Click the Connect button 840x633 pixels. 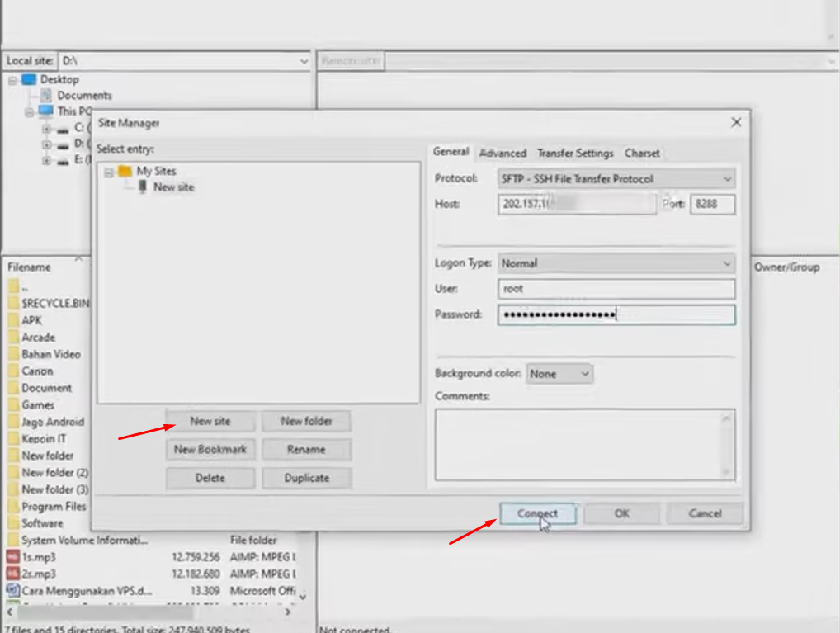point(537,513)
